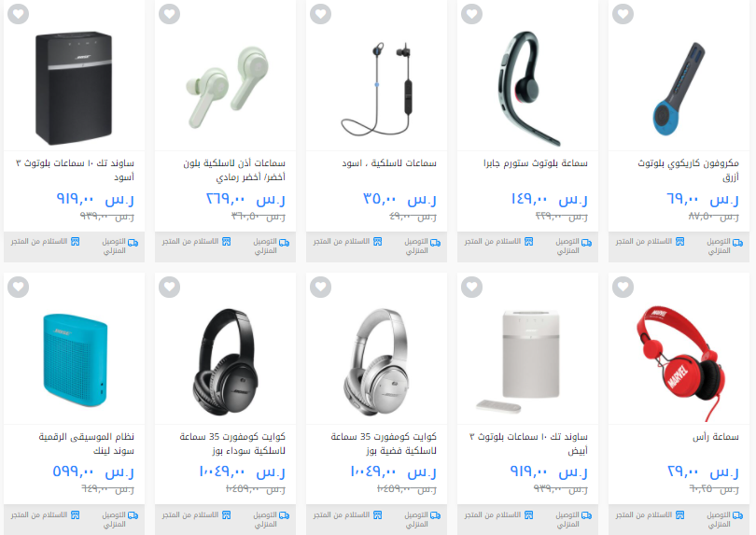Open the karaoke Bluetooth microphone title link
The image size is (756, 535).
(689, 170)
